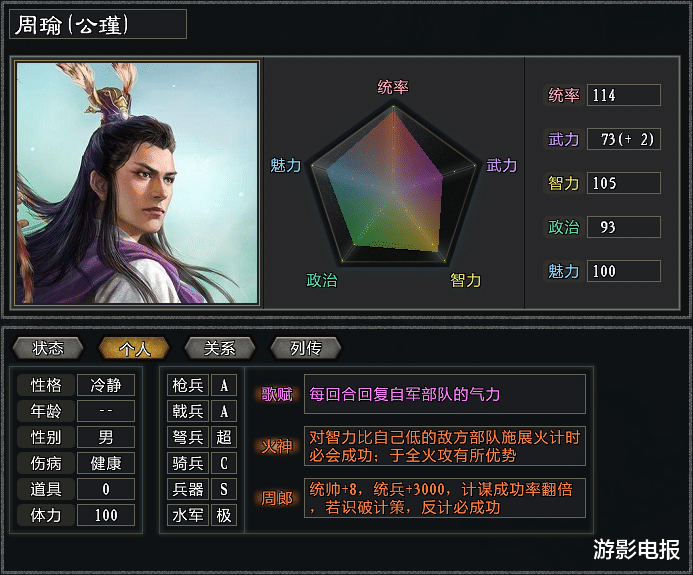This screenshot has height=575, width=693.
Task: Select the 火神 skill label
Action: point(277,446)
